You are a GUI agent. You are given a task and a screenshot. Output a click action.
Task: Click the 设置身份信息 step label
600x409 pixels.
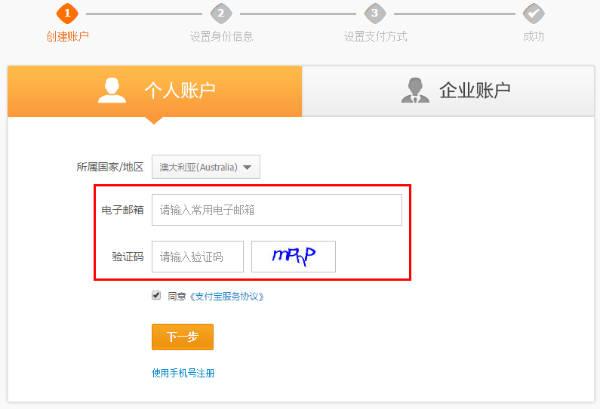(x=222, y=37)
